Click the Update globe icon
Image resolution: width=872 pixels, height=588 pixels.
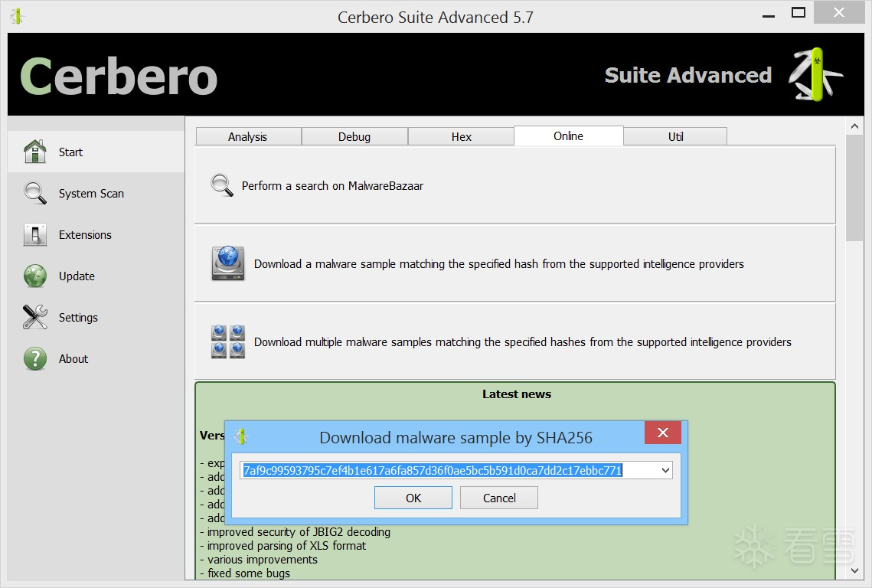(x=35, y=276)
